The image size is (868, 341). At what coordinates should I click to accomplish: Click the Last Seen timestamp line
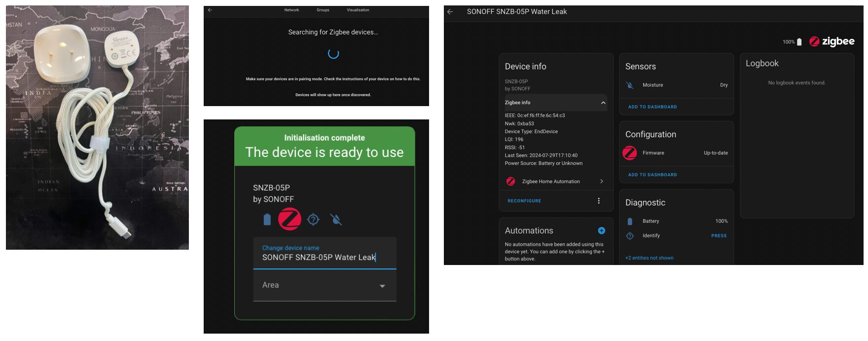[541, 155]
